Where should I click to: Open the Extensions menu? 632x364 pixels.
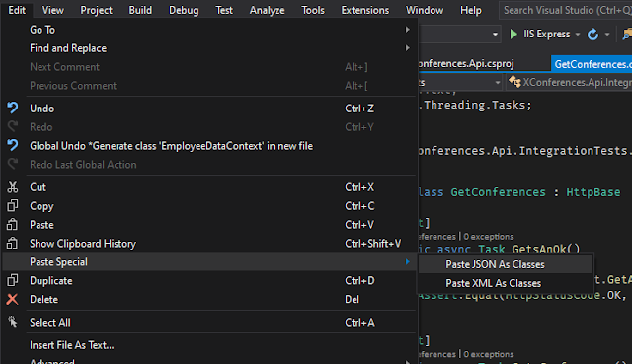point(365,10)
